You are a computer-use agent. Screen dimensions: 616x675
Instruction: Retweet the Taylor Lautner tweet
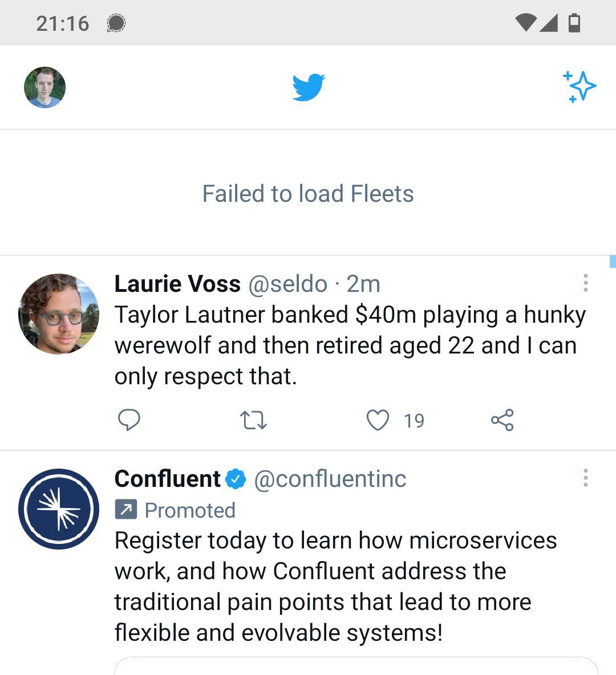pos(253,420)
